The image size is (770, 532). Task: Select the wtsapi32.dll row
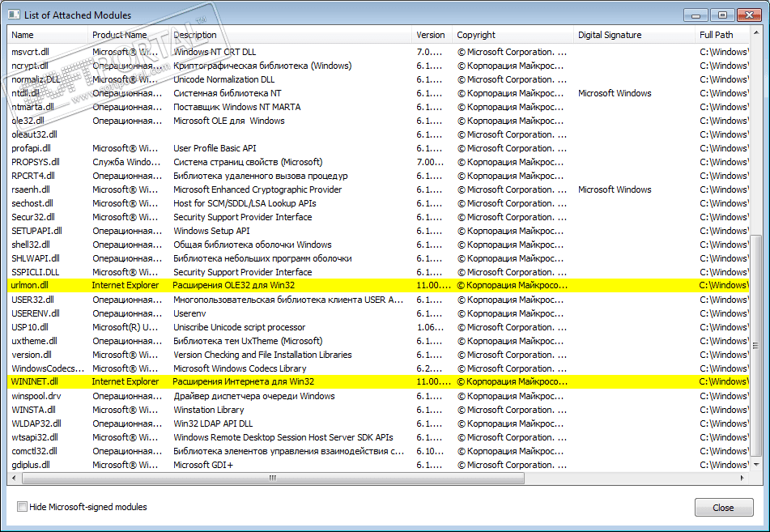tap(378, 437)
